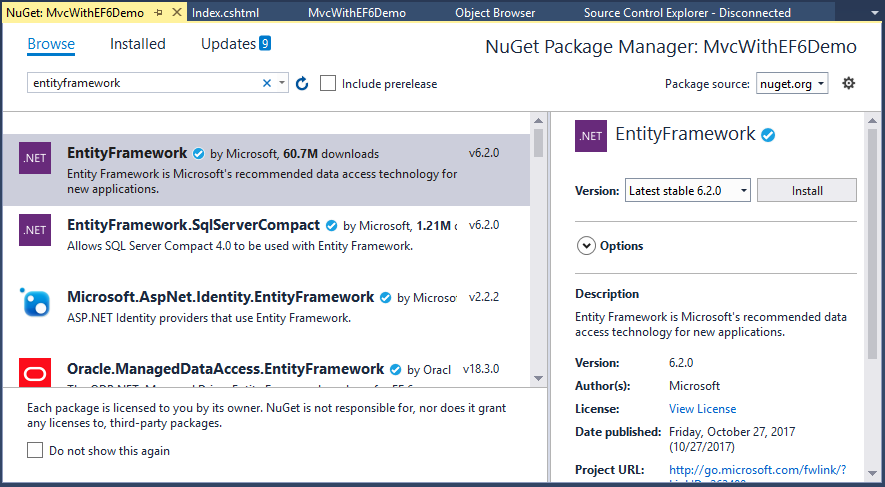Click verified badge beside EntityFramework title in details
Screen dimensions: 885x487
coord(768,135)
